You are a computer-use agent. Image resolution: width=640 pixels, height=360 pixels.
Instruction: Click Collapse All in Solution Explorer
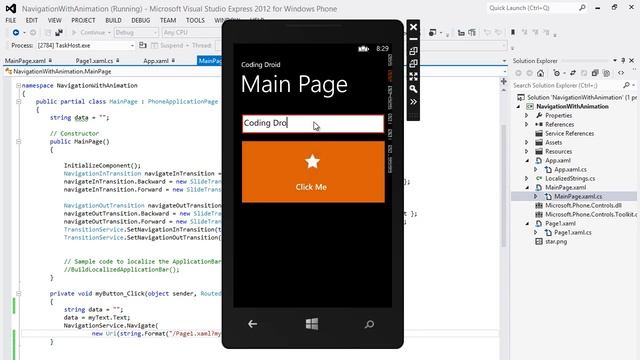(x=595, y=73)
